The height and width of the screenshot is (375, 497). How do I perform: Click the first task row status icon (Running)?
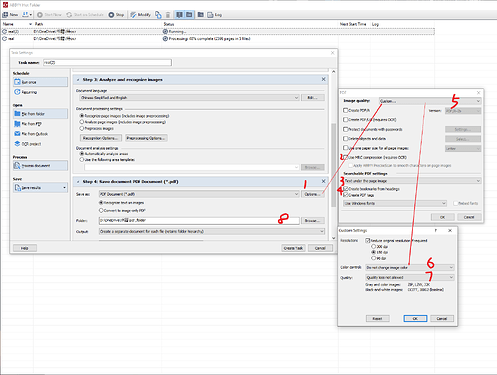click(x=165, y=31)
